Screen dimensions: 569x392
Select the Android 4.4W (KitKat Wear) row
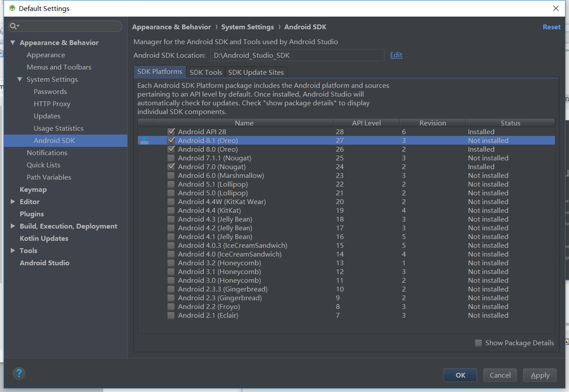click(346, 201)
